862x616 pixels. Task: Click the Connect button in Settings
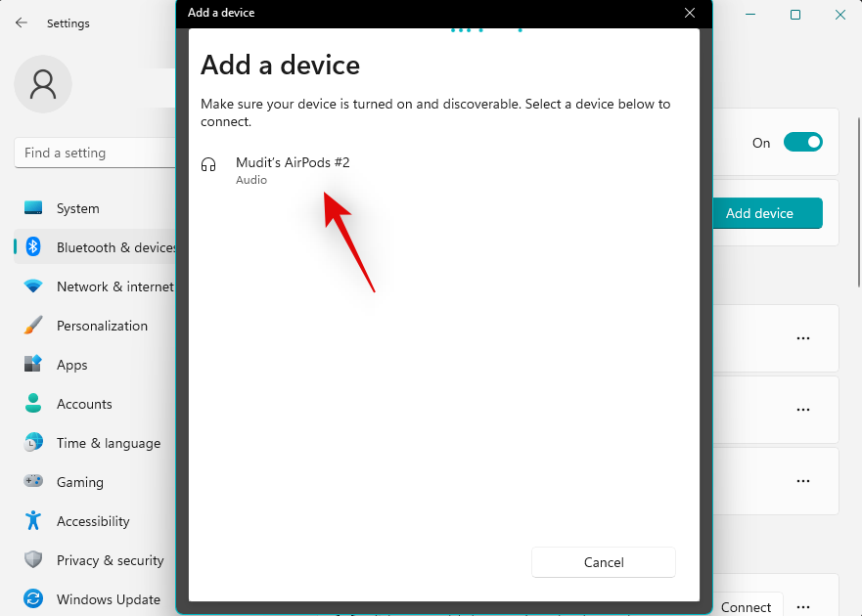(x=748, y=606)
